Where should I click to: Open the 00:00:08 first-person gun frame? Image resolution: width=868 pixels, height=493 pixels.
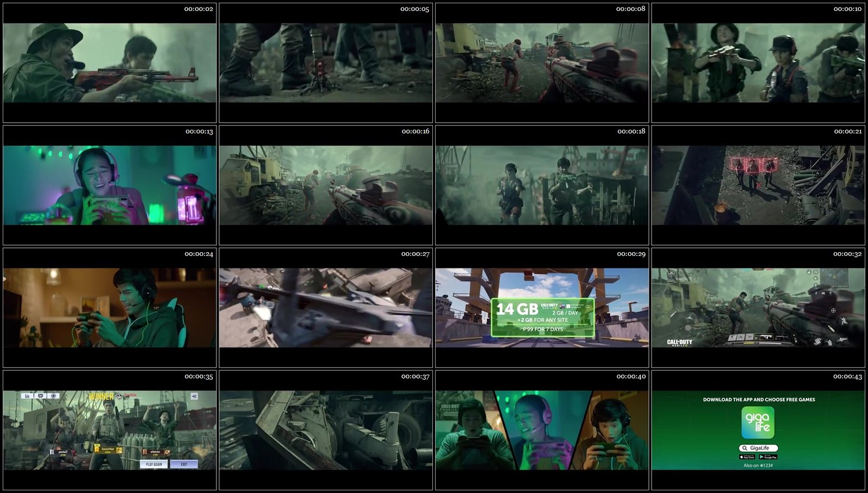pos(542,63)
